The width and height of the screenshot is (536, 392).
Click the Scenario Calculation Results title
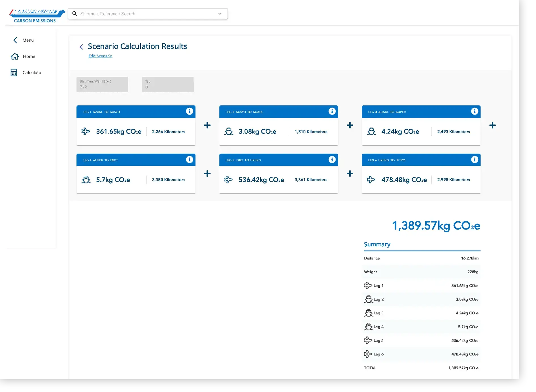coord(137,46)
